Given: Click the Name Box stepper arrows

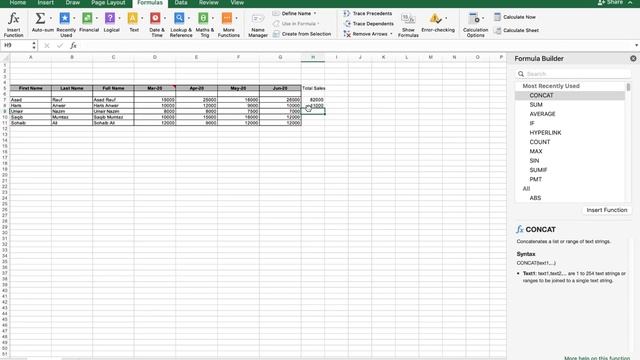Looking at the screenshot, I should (34, 45).
